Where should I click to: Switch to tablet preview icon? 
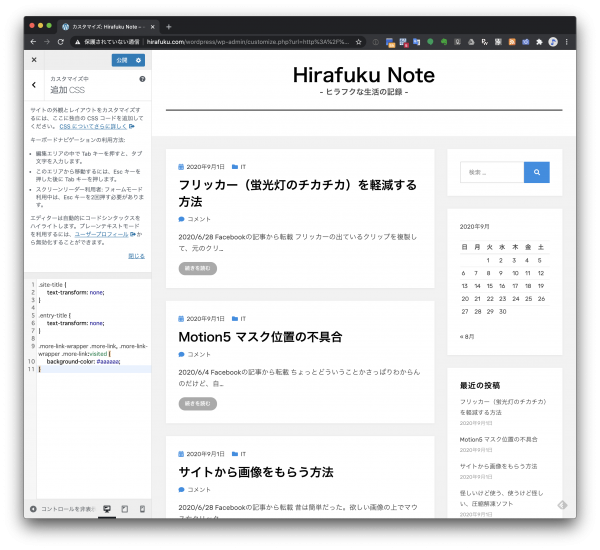pyautogui.click(x=124, y=509)
